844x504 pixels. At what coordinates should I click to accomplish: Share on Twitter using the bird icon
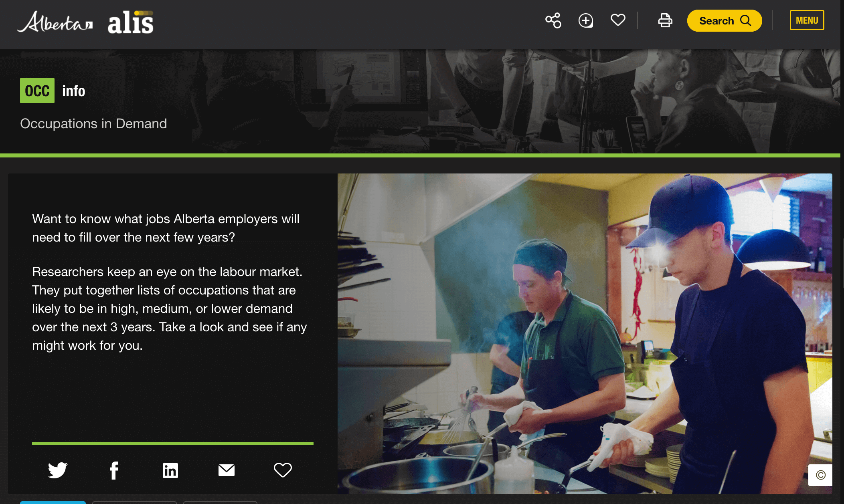point(58,470)
